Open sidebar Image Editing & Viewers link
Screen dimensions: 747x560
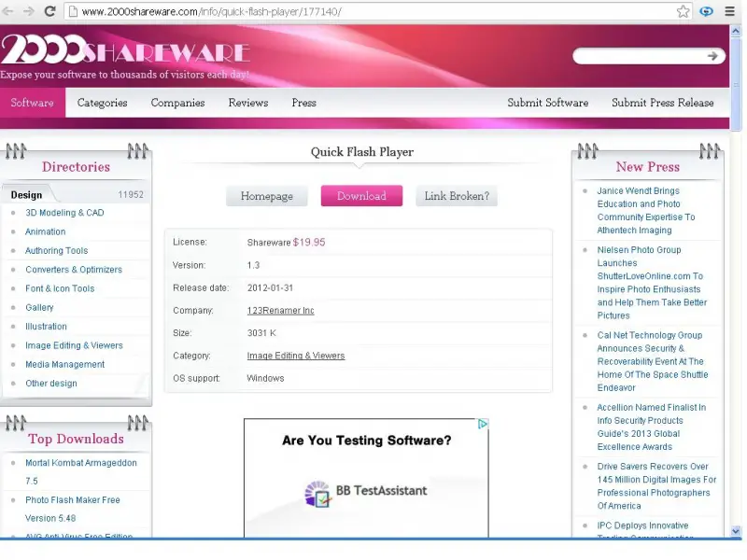click(x=75, y=345)
